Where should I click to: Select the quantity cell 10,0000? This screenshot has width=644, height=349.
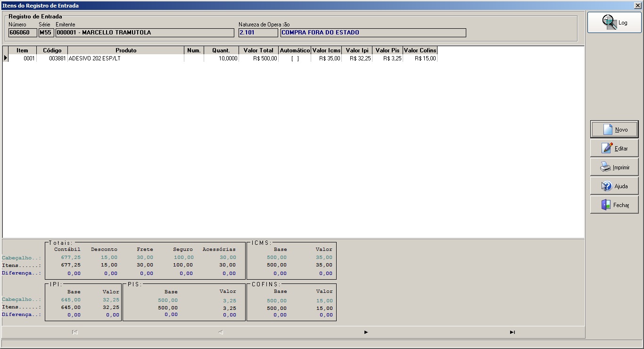click(221, 58)
